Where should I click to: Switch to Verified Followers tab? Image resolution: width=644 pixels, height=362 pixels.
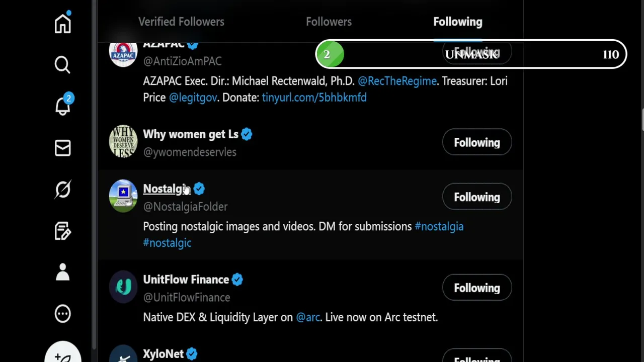click(181, 22)
